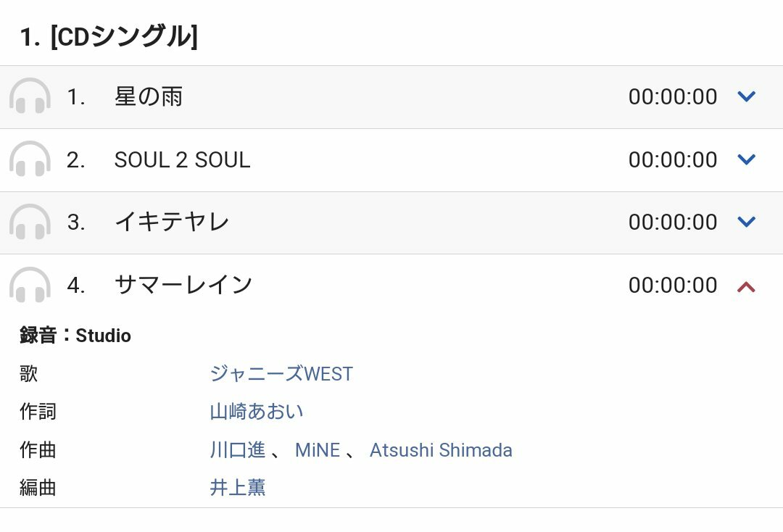This screenshot has width=783, height=532.
Task: Open the ジャニーズWEST artist link
Action: [x=281, y=374]
